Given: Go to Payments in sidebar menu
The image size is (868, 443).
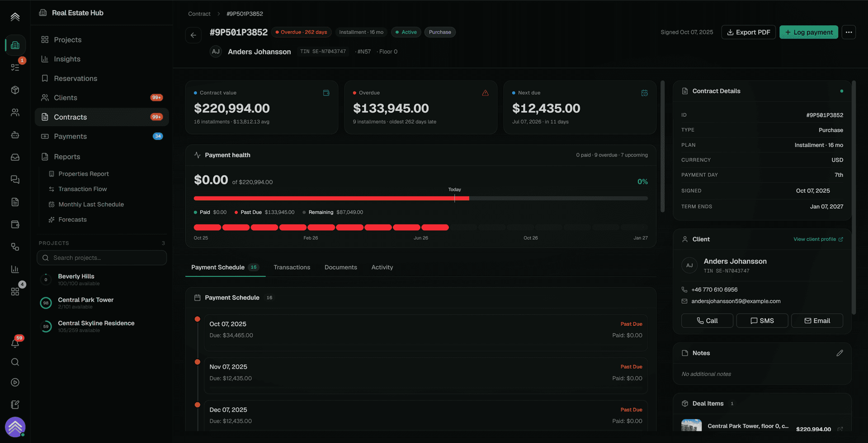Looking at the screenshot, I should (70, 137).
